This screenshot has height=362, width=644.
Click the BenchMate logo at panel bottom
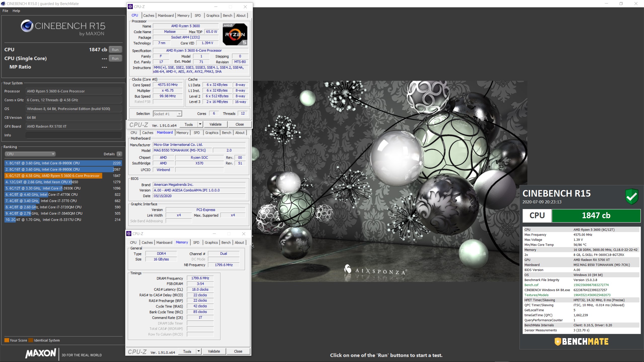click(x=581, y=341)
